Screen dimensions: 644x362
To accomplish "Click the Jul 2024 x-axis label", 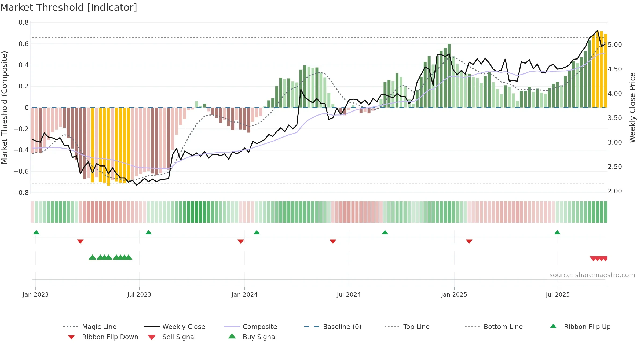I will pyautogui.click(x=349, y=295).
